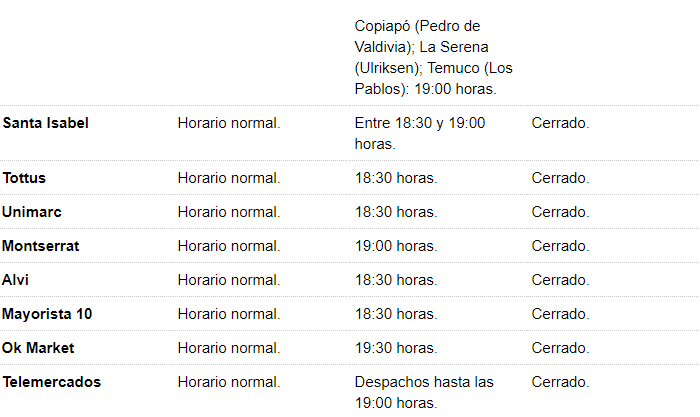
Task: Click Tottus's 18:30 horas cell
Action: pos(396,178)
